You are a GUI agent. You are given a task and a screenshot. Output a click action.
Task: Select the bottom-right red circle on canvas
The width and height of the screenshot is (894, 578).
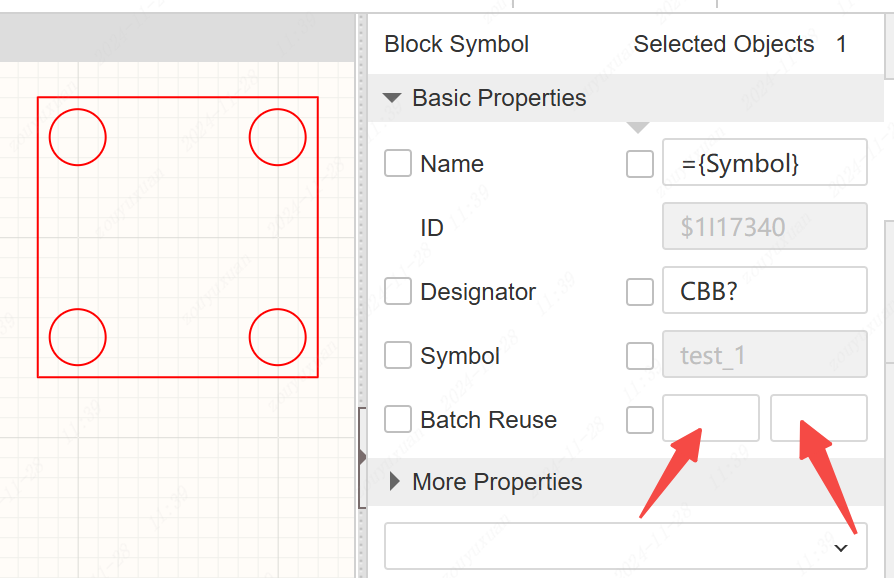point(278,337)
